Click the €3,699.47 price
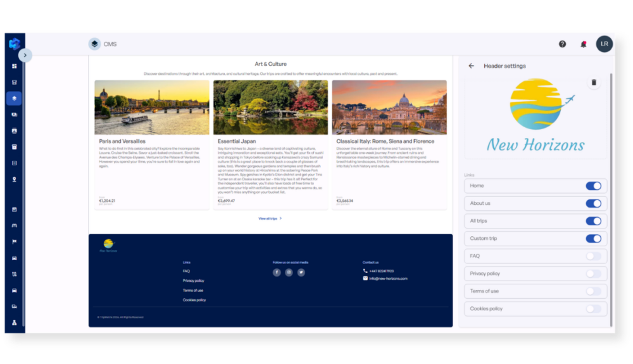Viewport: 633px width, 364px height. coord(226,201)
